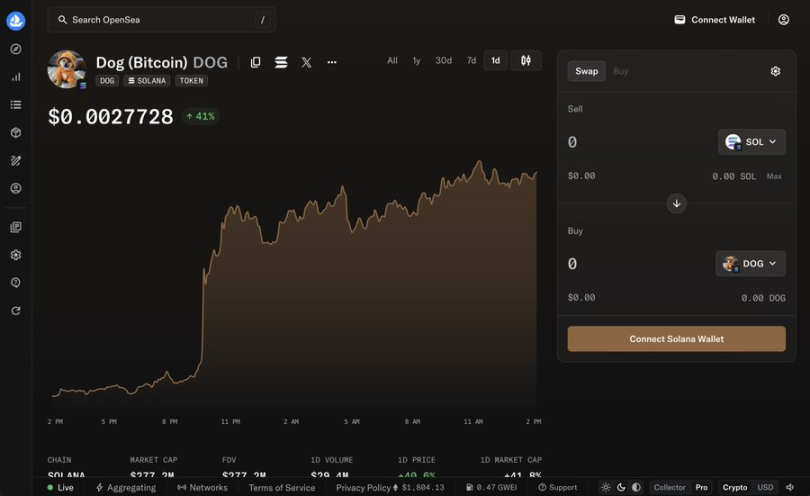Image resolution: width=810 pixels, height=496 pixels.
Task: Switch to dark theme moon icon
Action: [x=621, y=487]
